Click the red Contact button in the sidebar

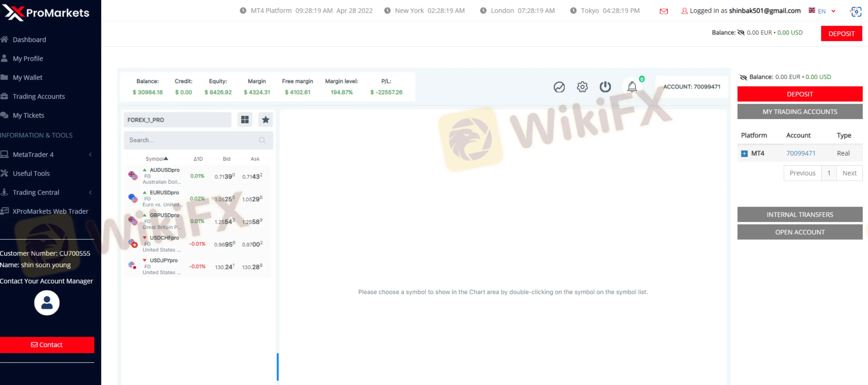(47, 345)
